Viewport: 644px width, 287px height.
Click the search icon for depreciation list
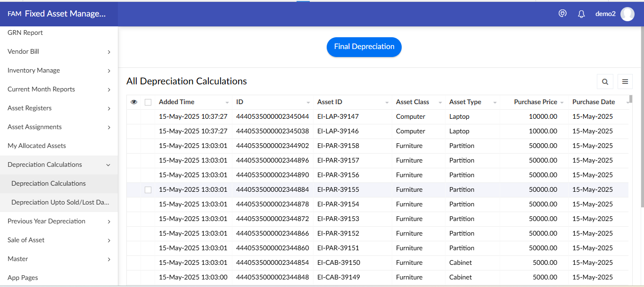tap(605, 82)
